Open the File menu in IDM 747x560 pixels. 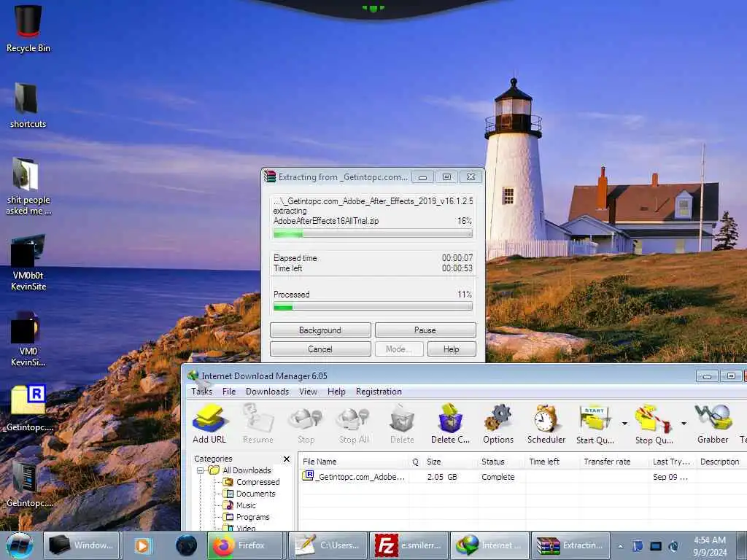click(229, 392)
